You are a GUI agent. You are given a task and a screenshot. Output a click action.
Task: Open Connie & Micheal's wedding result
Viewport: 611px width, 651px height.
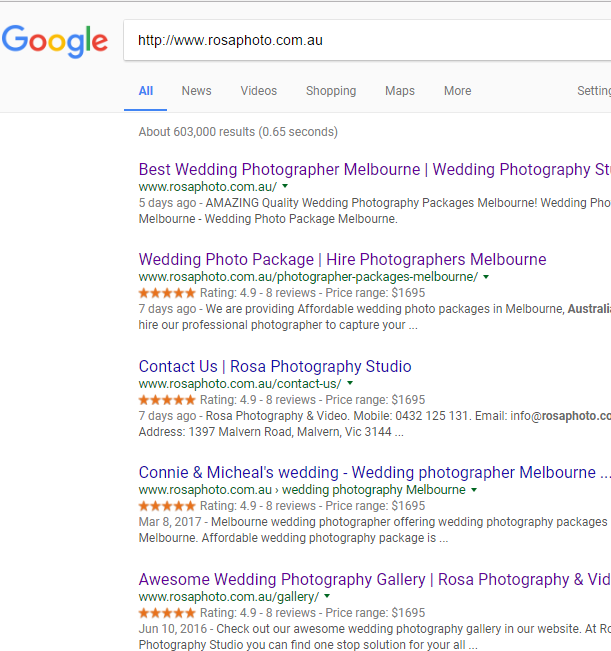coord(375,472)
